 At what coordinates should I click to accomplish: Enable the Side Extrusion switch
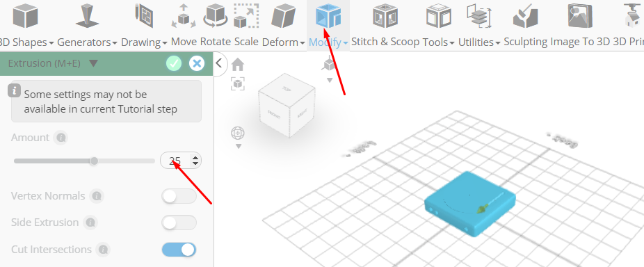click(x=179, y=222)
